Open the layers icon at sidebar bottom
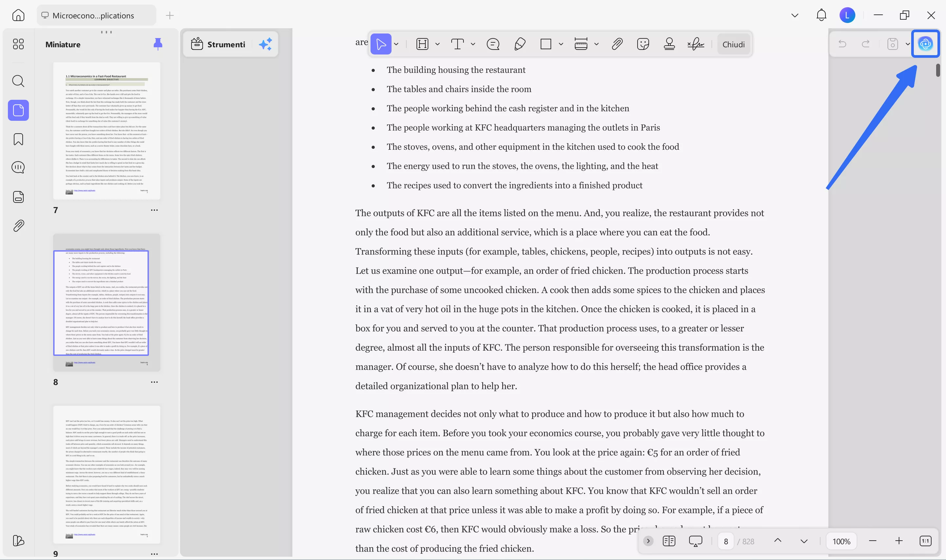Image resolution: width=946 pixels, height=560 pixels. pos(18,540)
